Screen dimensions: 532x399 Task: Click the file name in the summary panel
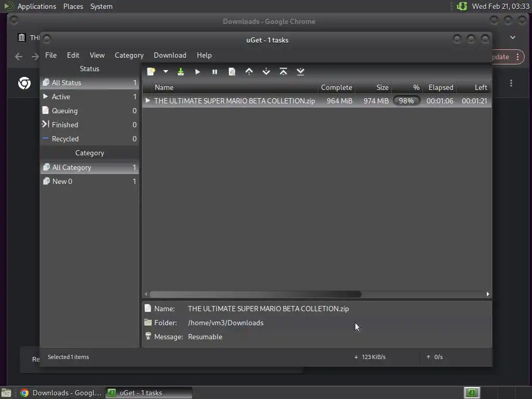(x=268, y=309)
